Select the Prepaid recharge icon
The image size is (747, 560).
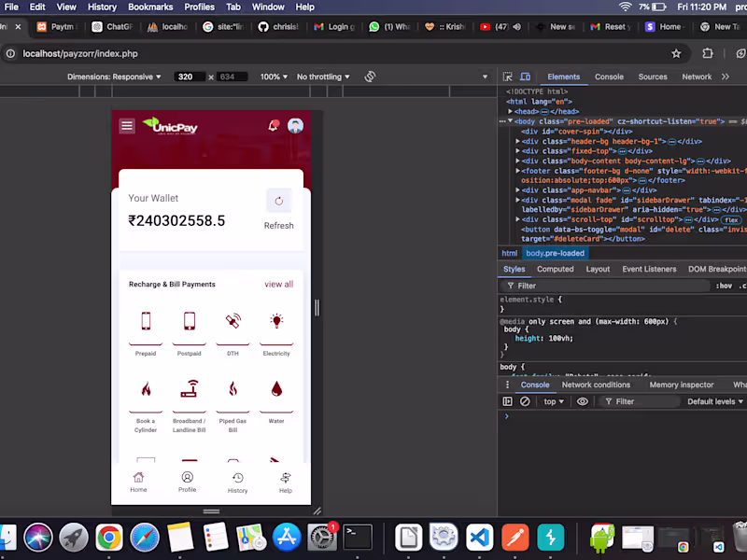tap(146, 323)
